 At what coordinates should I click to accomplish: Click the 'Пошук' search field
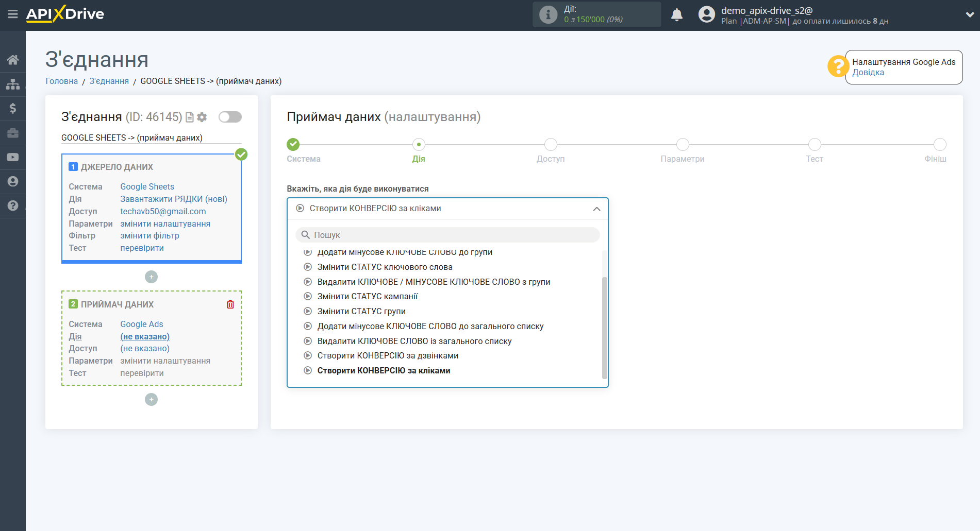[447, 235]
